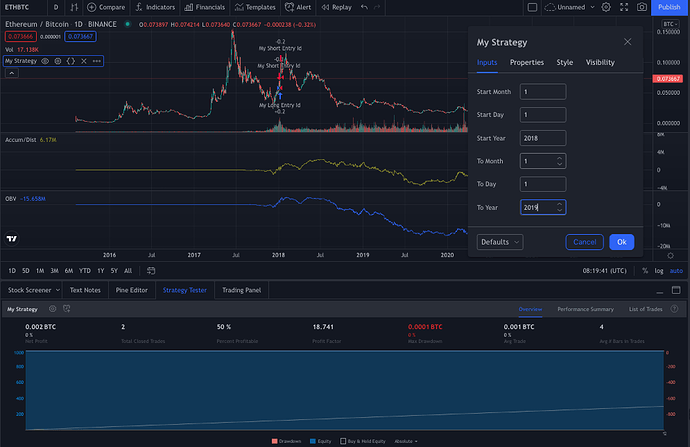Redo the chart action

(x=377, y=7)
